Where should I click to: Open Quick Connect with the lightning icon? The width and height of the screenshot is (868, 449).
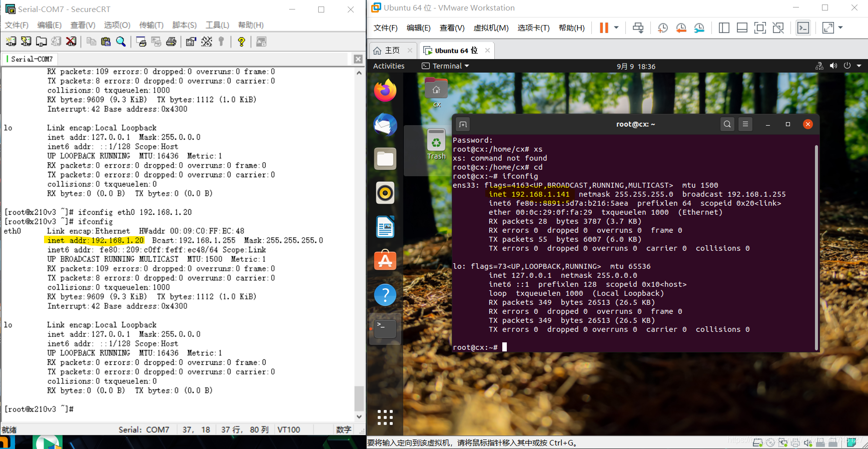coord(26,42)
